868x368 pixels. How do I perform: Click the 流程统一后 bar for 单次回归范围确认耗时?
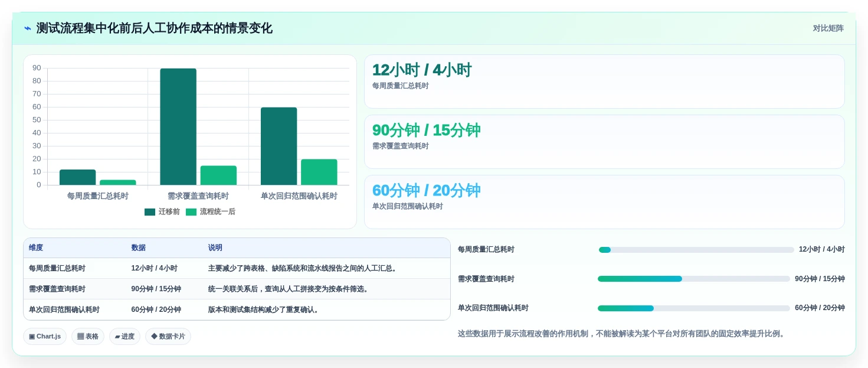point(319,172)
